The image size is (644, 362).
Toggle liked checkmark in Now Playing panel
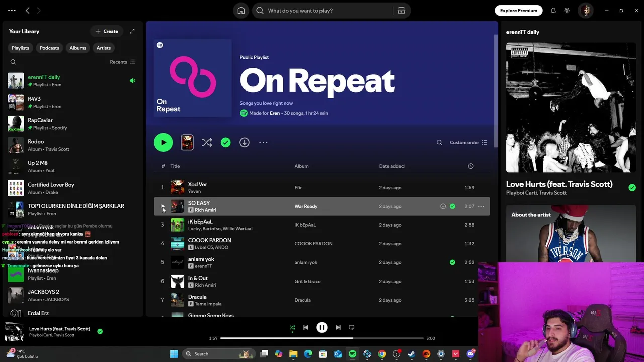[x=632, y=188]
